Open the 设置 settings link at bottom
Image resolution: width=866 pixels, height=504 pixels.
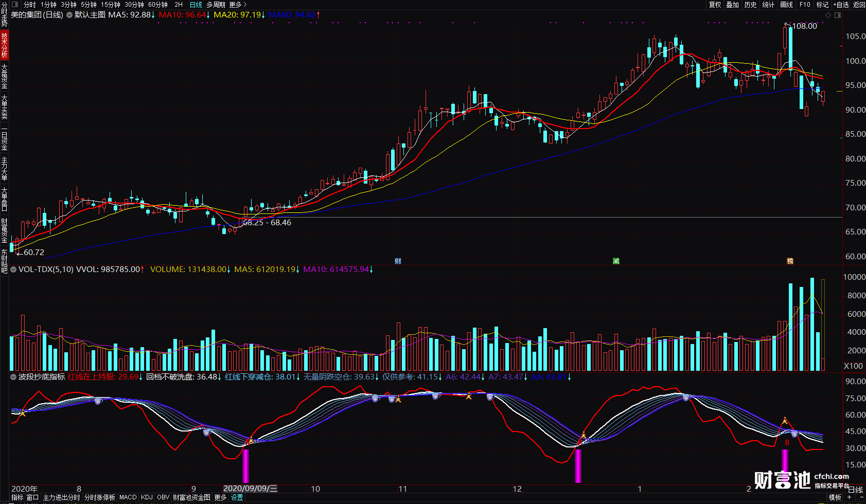(237, 498)
